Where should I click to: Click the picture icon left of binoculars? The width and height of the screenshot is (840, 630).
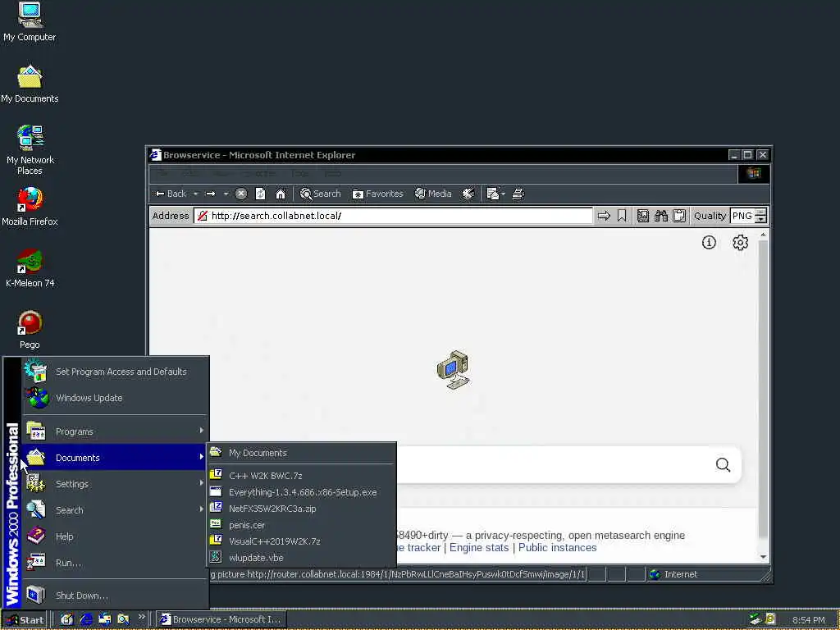click(643, 216)
